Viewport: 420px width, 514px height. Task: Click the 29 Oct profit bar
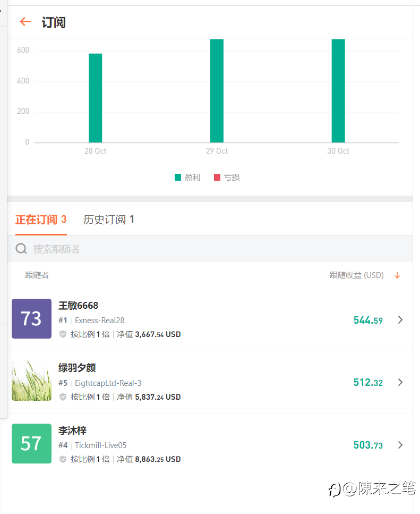[217, 91]
